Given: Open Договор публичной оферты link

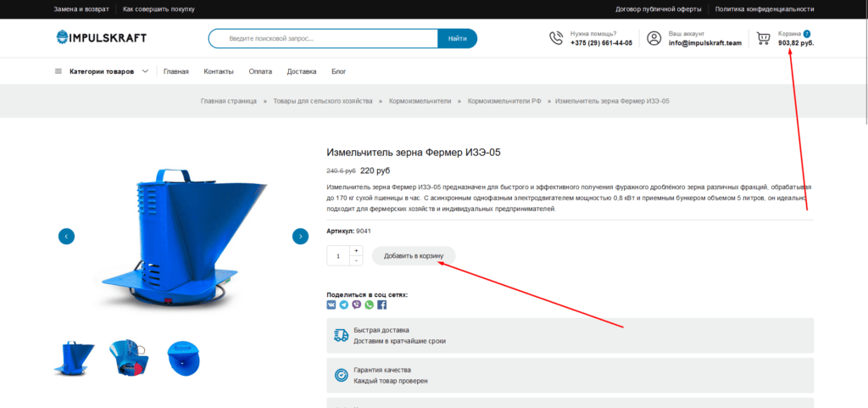Looking at the screenshot, I should [658, 9].
